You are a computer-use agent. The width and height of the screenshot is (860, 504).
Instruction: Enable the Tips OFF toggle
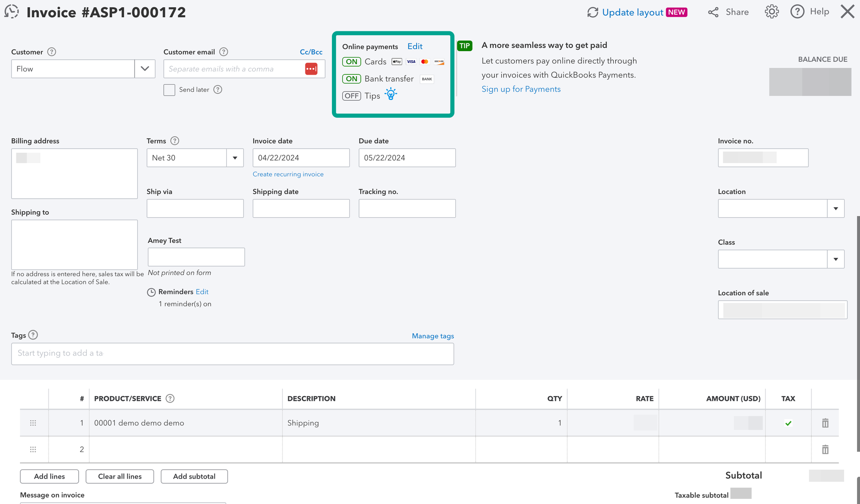[x=351, y=95]
